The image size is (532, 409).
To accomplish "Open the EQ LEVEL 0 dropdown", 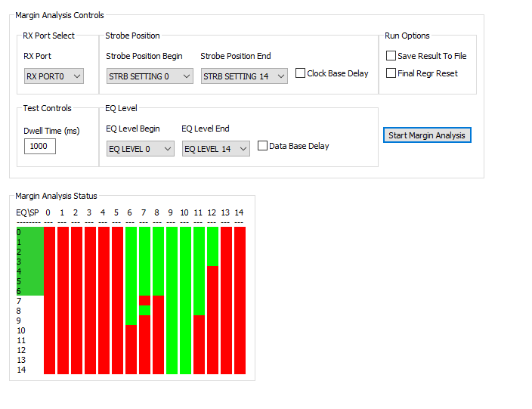I will [140, 149].
